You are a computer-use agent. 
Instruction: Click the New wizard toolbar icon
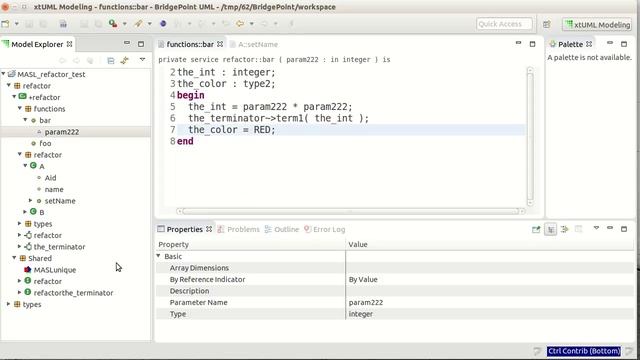(5, 24)
